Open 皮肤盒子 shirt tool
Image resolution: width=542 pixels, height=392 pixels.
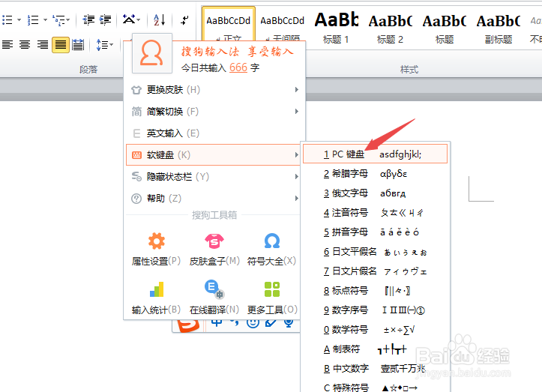coord(214,249)
